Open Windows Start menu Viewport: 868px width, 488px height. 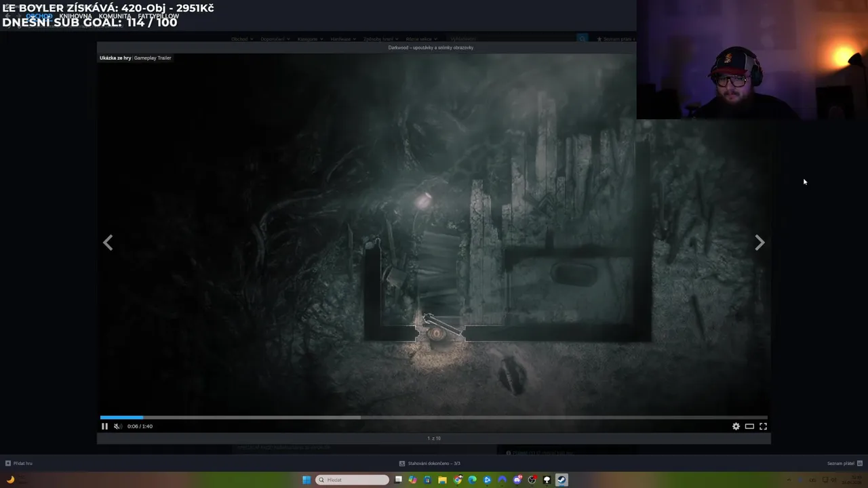[307, 480]
